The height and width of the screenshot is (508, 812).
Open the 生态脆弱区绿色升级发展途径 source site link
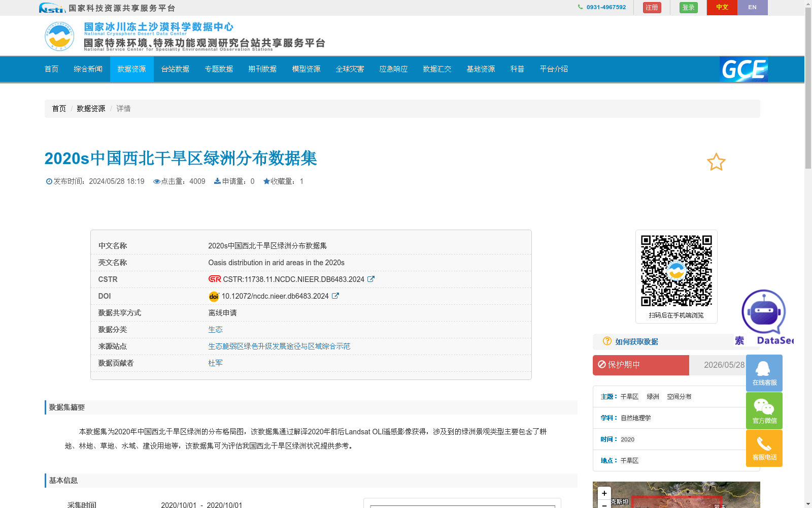pyautogui.click(x=279, y=346)
